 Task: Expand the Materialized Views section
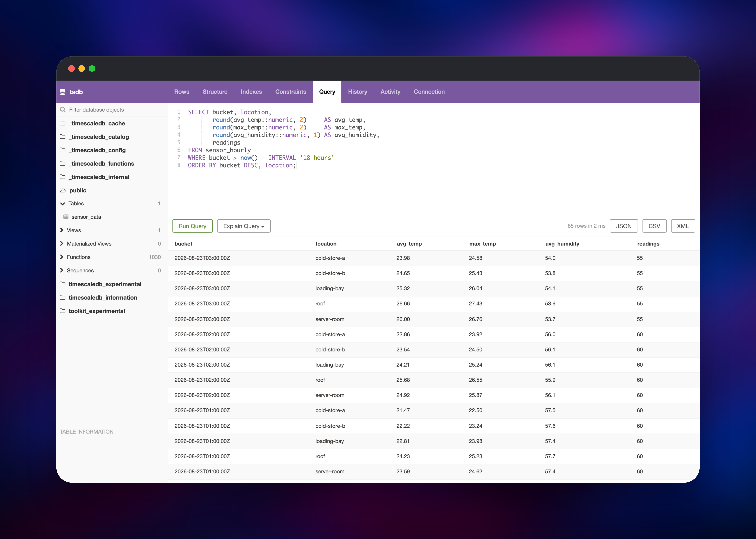tap(62, 244)
